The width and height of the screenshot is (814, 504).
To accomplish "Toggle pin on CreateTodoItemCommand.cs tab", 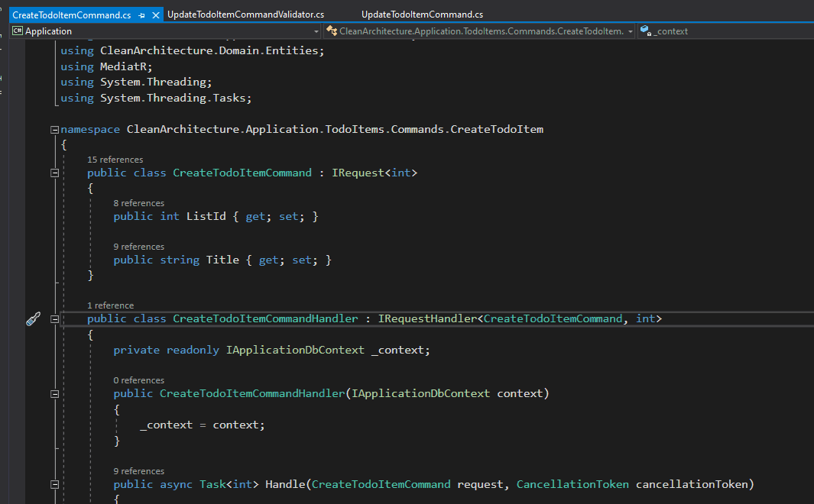I will click(x=141, y=15).
